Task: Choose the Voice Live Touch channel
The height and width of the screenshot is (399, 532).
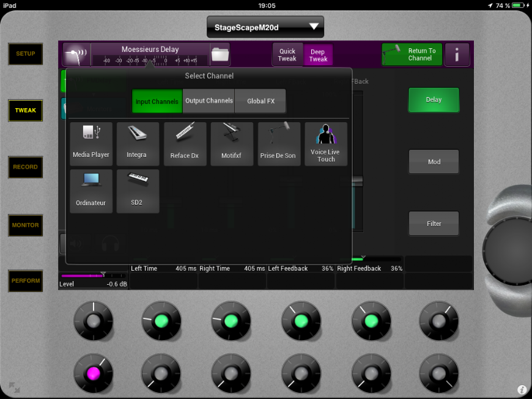Action: coord(326,144)
